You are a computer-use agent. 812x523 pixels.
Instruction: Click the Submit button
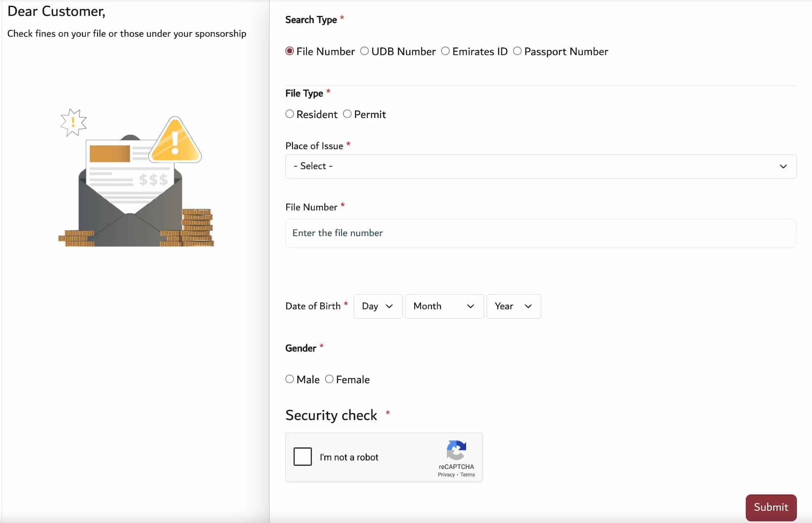(771, 507)
